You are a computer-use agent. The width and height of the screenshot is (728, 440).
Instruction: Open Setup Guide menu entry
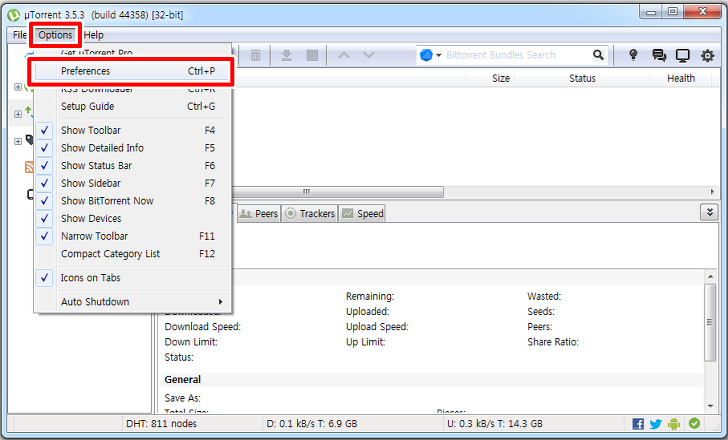133,106
